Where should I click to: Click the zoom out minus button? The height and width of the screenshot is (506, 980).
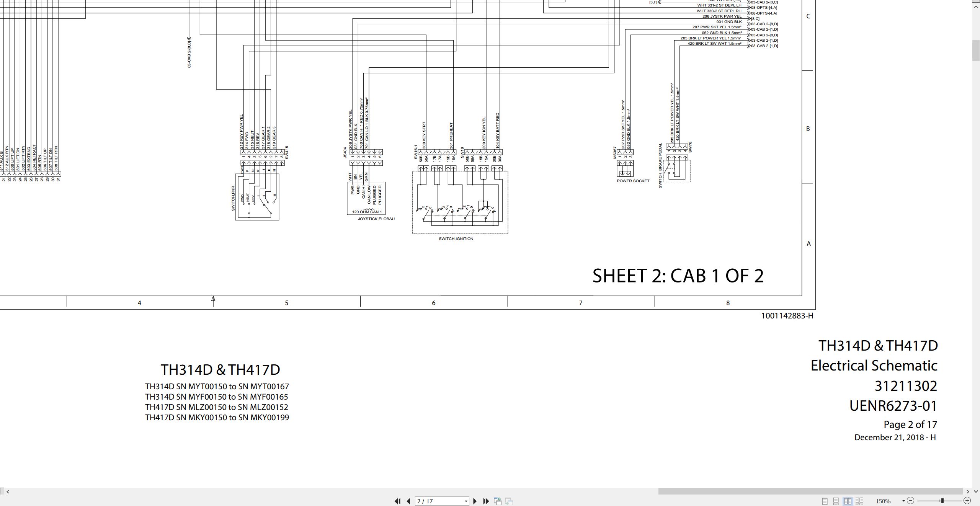click(x=911, y=501)
